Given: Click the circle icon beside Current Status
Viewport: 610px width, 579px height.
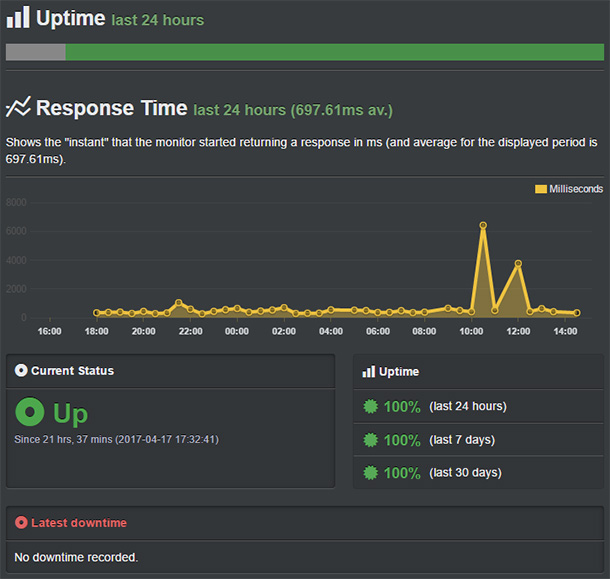Looking at the screenshot, I should click(21, 371).
